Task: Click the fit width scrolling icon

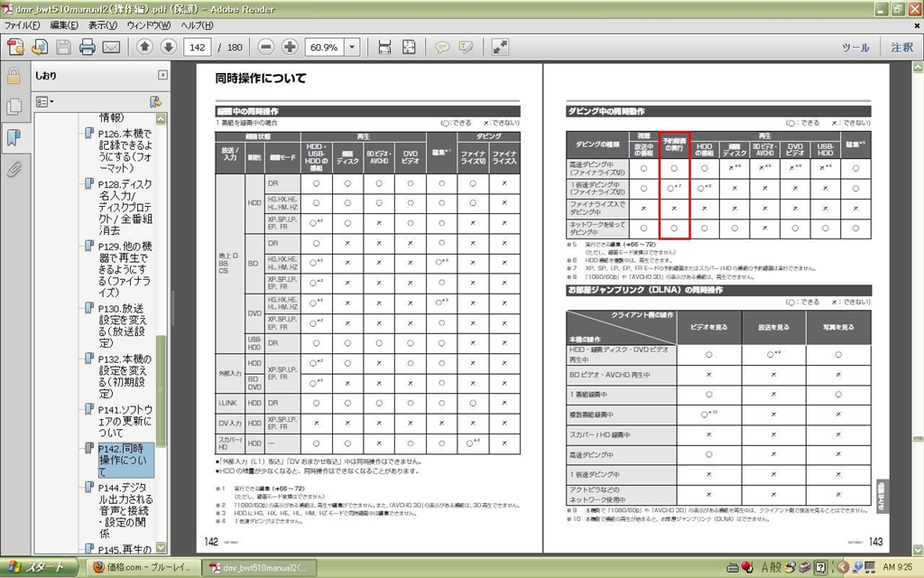Action: 384,47
